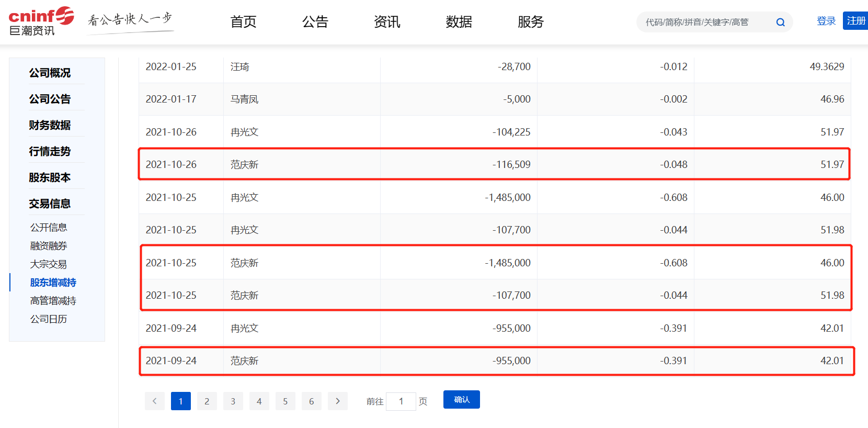This screenshot has height=428, width=868.
Task: Click the ratio -0.043
Action: tap(673, 132)
